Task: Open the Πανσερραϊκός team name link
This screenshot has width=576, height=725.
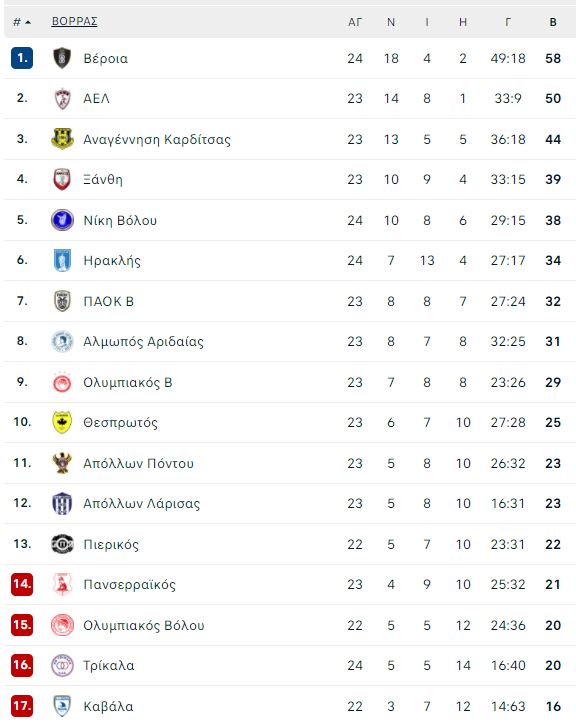Action: pos(129,584)
